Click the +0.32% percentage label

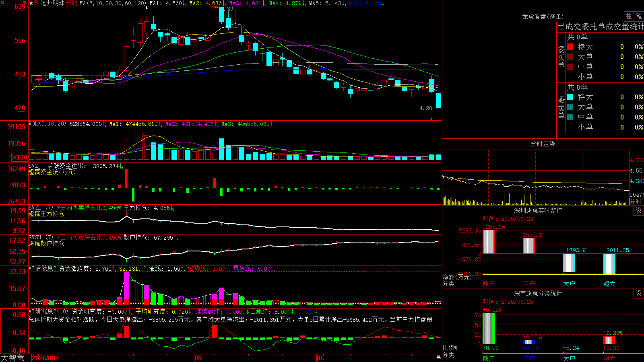click(x=492, y=310)
